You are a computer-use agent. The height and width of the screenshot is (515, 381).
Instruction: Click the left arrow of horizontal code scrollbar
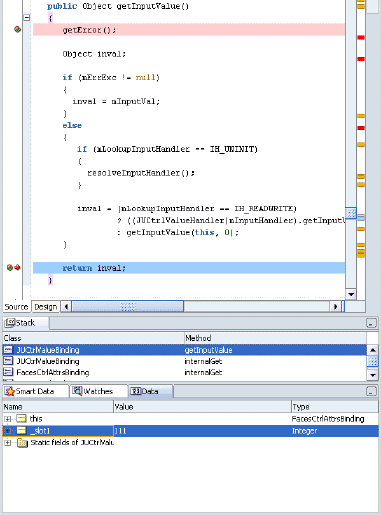[x=66, y=306]
